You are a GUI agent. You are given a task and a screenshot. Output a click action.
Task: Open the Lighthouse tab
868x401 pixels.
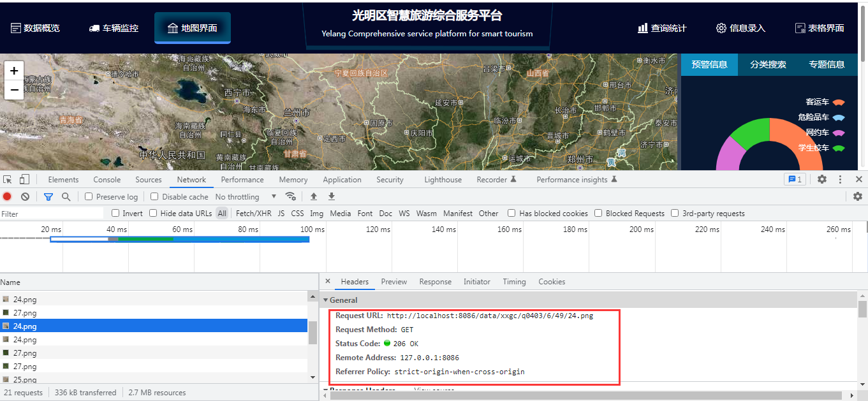pos(443,180)
